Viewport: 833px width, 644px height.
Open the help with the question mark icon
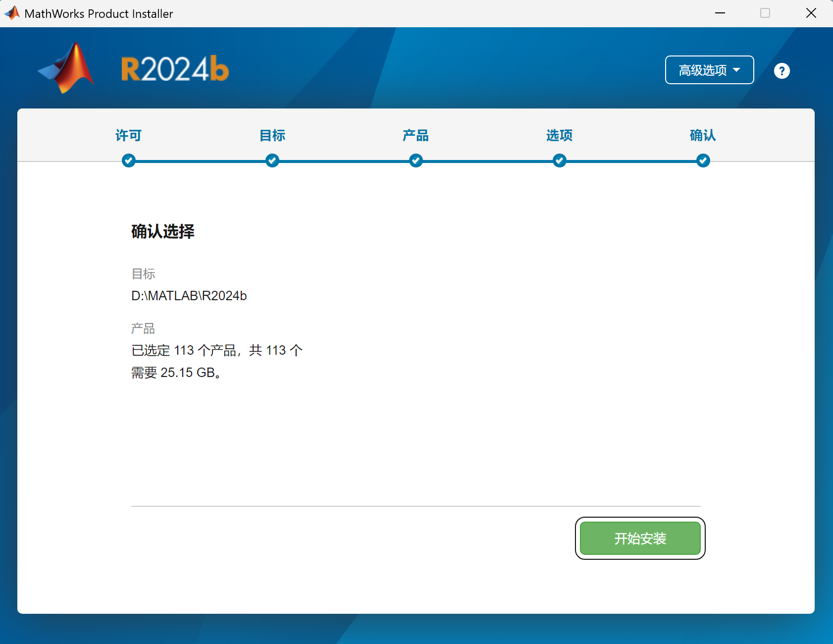(x=782, y=70)
